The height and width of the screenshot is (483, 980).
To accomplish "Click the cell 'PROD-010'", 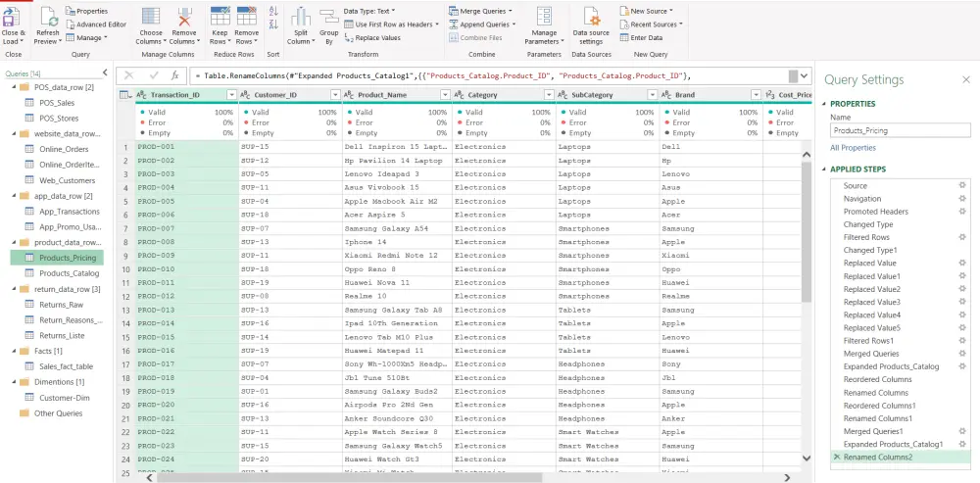I will pyautogui.click(x=187, y=269).
